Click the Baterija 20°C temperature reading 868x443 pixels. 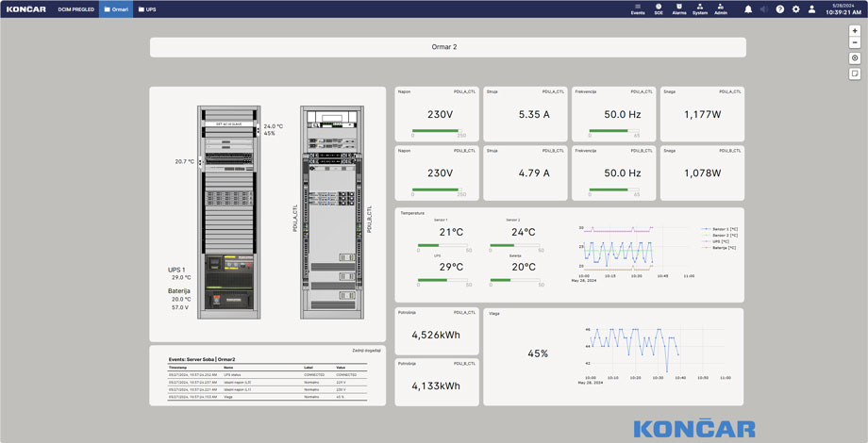pyautogui.click(x=523, y=267)
